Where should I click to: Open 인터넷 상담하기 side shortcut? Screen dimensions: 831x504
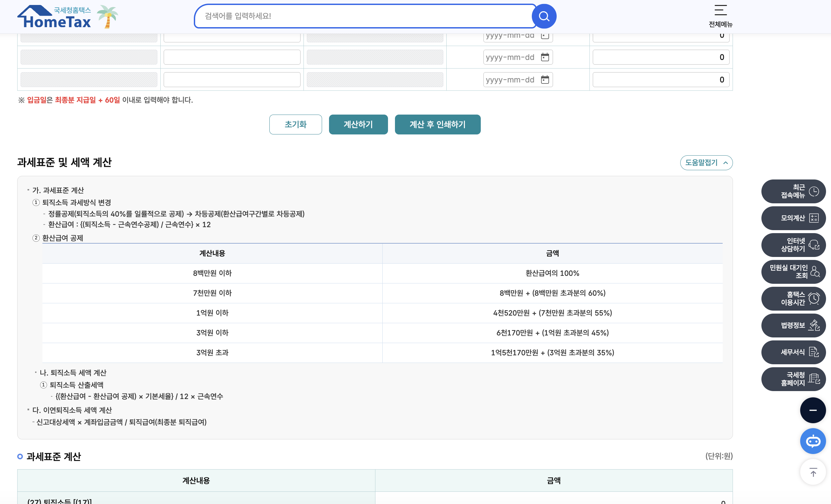pos(793,245)
